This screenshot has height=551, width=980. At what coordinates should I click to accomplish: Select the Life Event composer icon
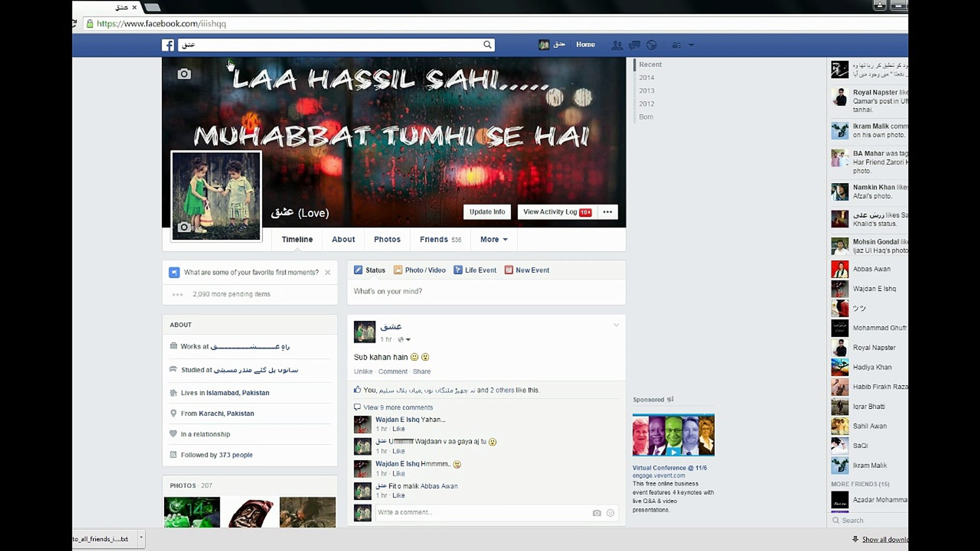click(458, 270)
